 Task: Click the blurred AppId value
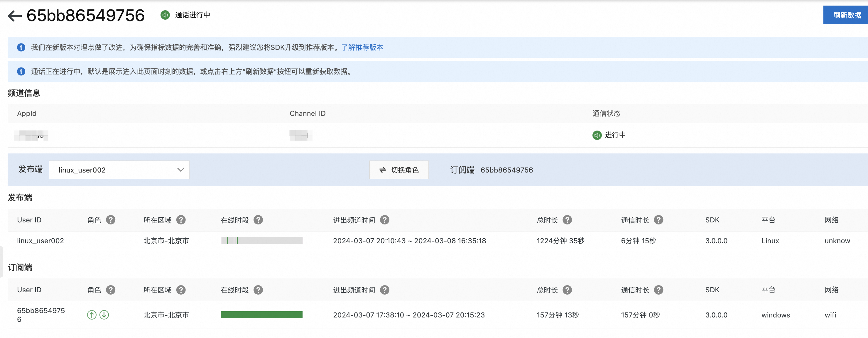pos(31,135)
